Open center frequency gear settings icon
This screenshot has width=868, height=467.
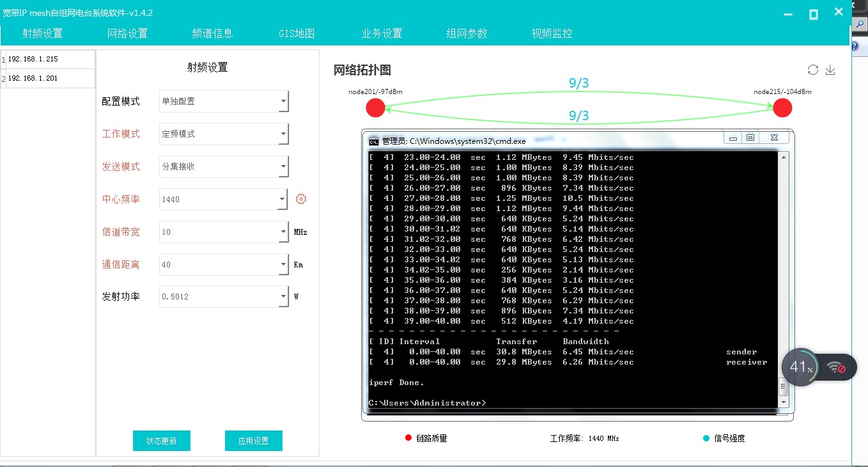301,199
